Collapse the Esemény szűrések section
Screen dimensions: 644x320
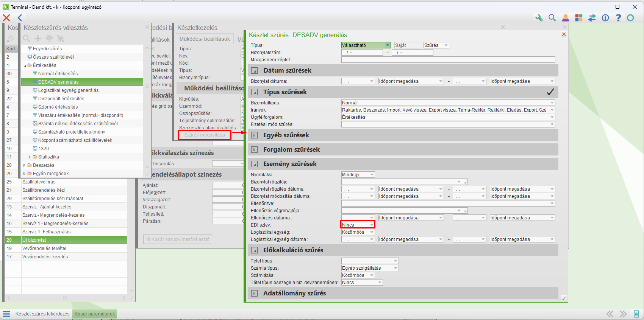[x=255, y=164]
